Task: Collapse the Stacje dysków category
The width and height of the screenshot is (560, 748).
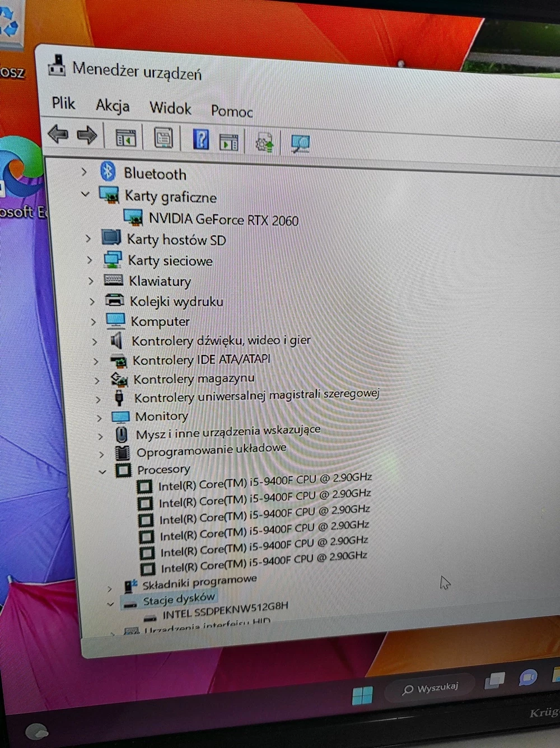Action: point(110,604)
